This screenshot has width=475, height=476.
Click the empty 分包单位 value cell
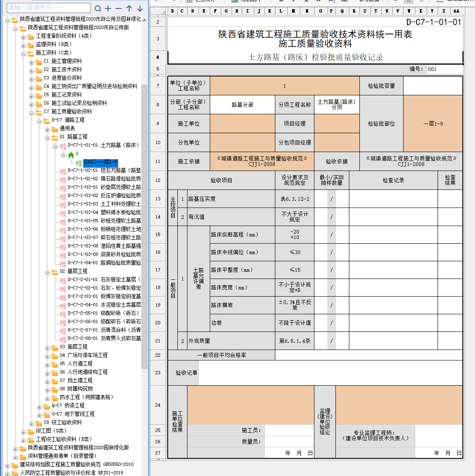point(243,142)
